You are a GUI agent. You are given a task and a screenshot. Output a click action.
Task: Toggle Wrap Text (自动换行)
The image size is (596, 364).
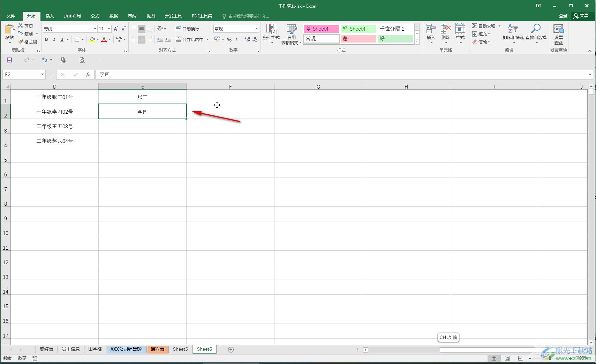(188, 29)
